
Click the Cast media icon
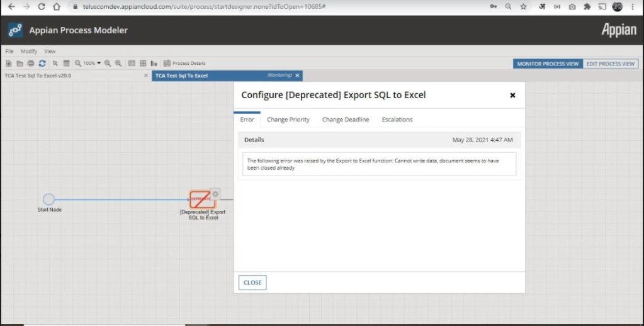(x=602, y=6)
